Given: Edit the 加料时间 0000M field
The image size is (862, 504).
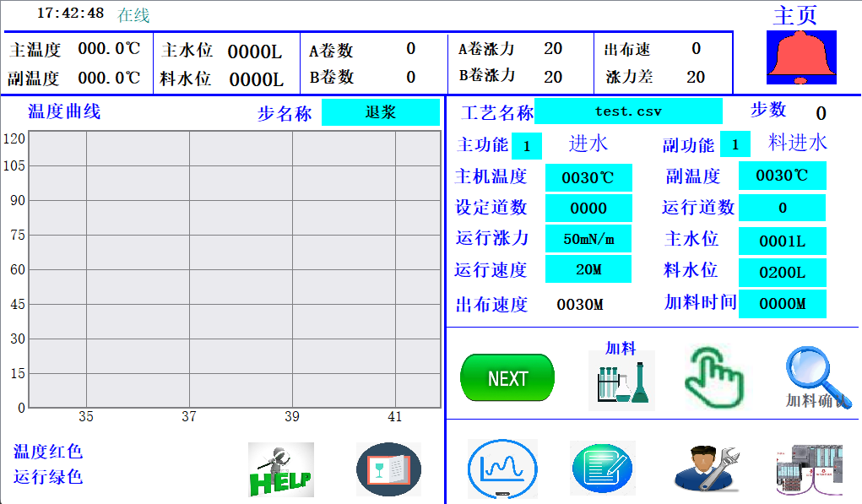Looking at the screenshot, I should click(782, 304).
